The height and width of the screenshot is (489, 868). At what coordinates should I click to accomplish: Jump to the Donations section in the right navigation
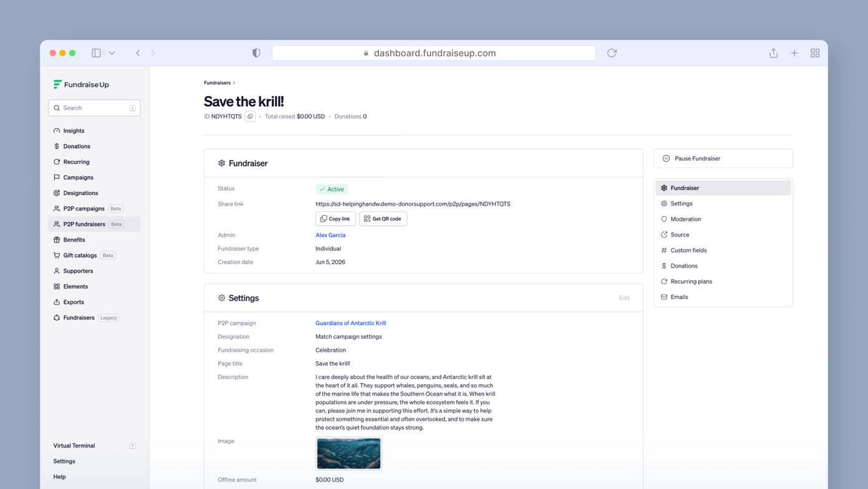[x=723, y=266]
